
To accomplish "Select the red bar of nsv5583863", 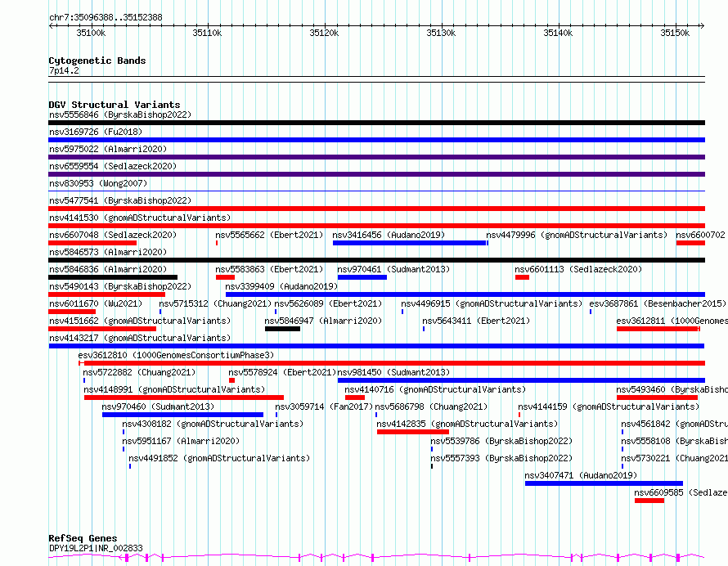I will point(225,277).
